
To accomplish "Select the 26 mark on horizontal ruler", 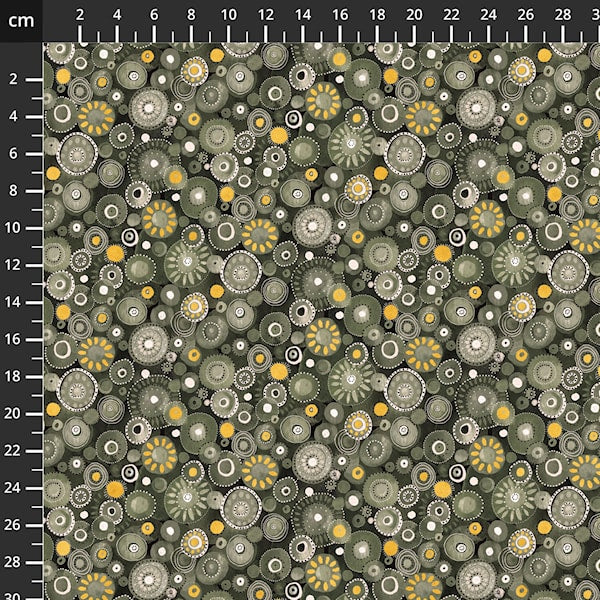I will 526,15.
